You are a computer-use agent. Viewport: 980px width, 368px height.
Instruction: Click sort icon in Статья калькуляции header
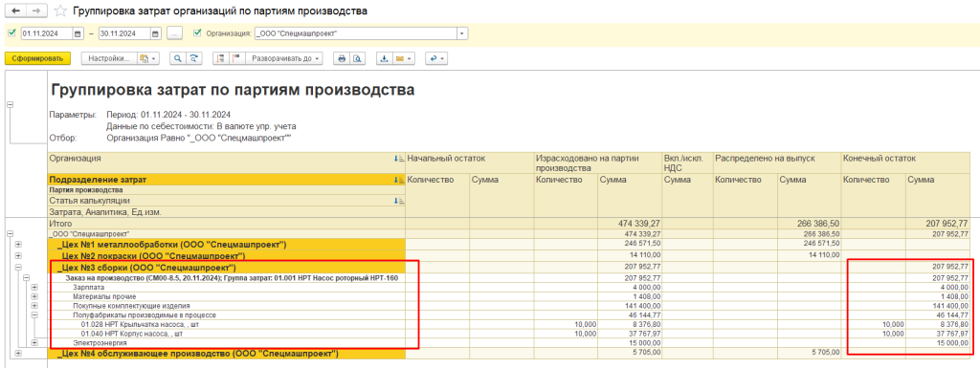[399, 201]
